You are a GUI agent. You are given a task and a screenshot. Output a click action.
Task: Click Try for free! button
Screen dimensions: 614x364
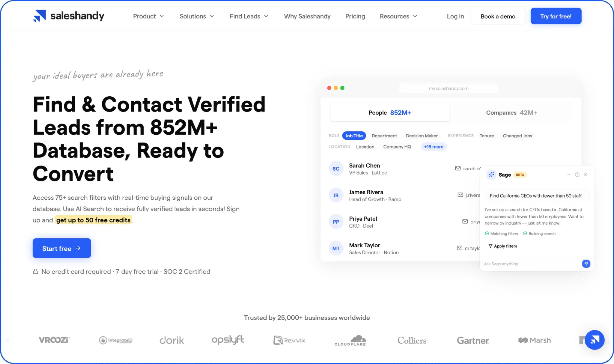point(556,16)
